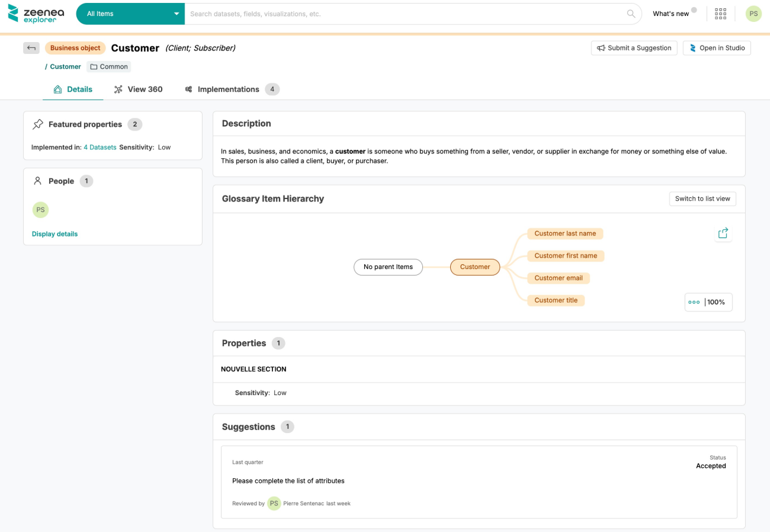This screenshot has width=770, height=532.
Task: Click the back arrow icon
Action: point(31,48)
